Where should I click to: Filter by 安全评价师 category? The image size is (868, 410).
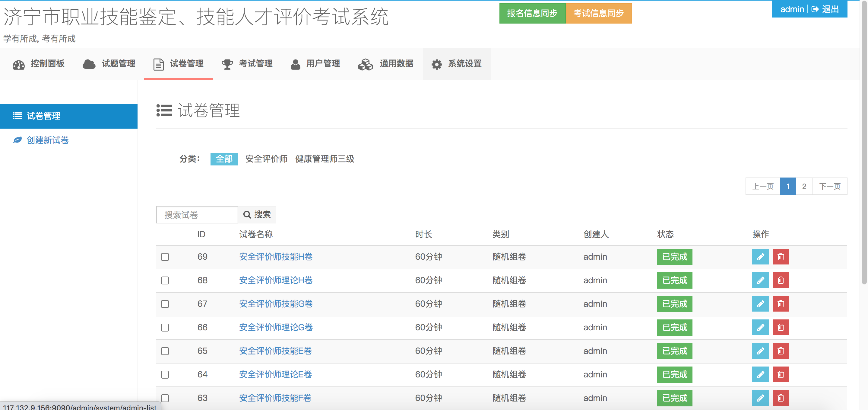click(266, 159)
